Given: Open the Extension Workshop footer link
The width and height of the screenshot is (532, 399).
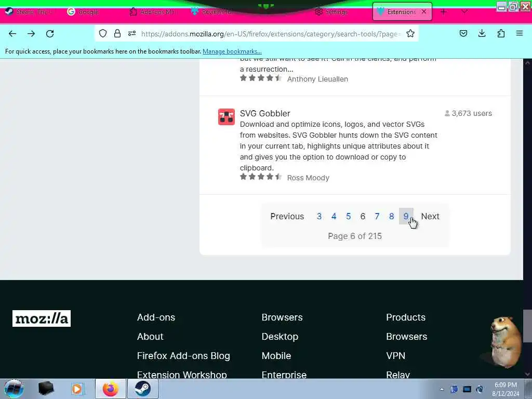Looking at the screenshot, I should click(182, 375).
